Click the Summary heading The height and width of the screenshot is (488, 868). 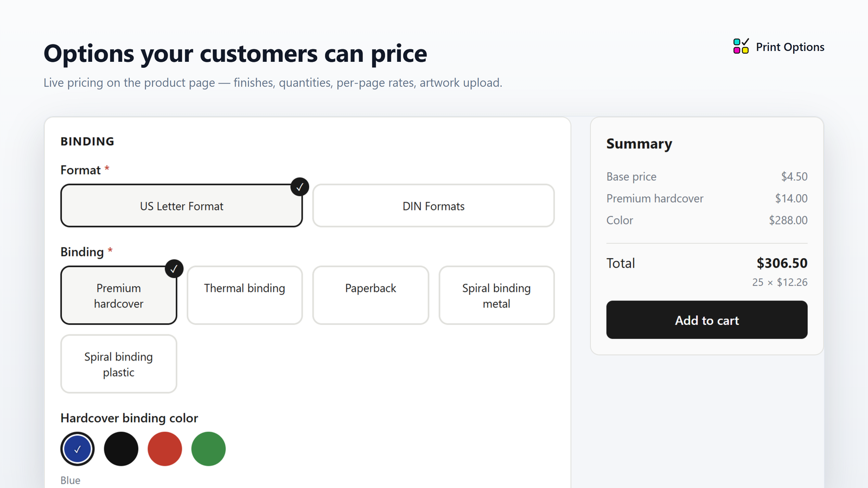click(639, 144)
